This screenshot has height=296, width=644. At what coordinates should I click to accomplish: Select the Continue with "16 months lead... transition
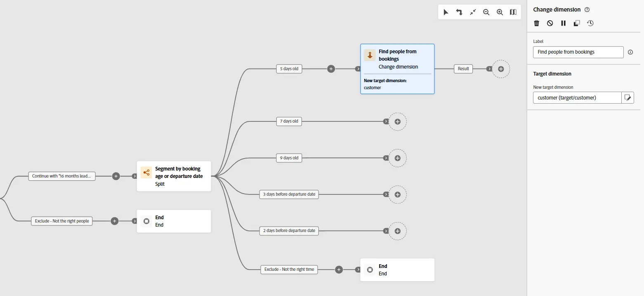pyautogui.click(x=62, y=176)
